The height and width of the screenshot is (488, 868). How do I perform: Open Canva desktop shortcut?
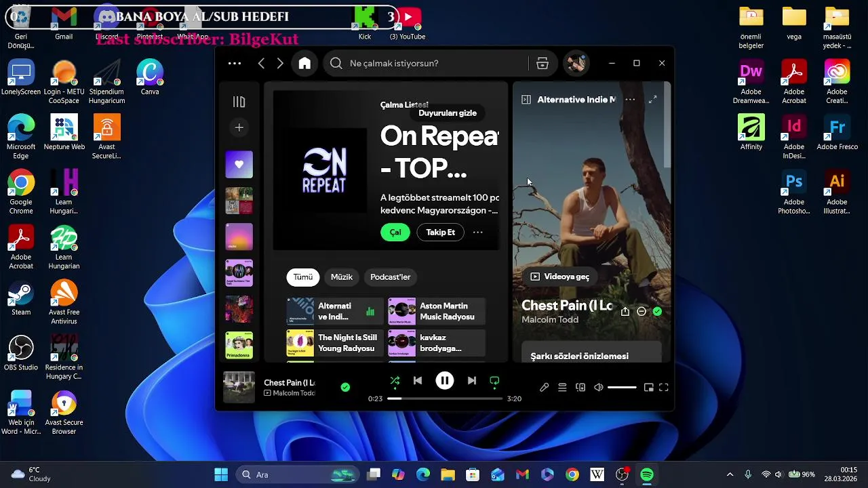tap(150, 78)
